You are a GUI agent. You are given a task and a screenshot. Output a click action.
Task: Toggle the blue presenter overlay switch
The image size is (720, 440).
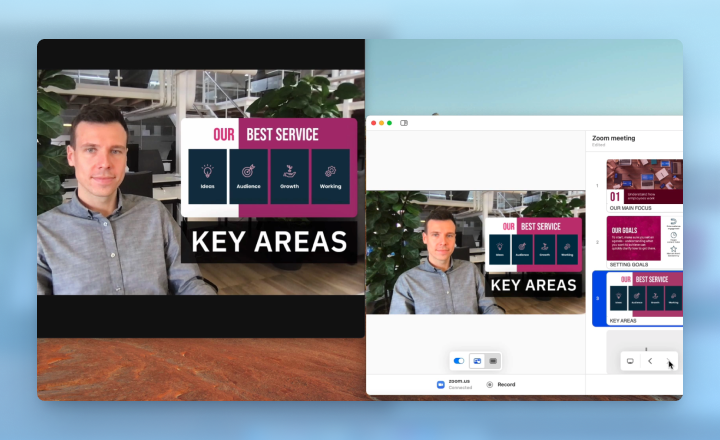click(459, 360)
